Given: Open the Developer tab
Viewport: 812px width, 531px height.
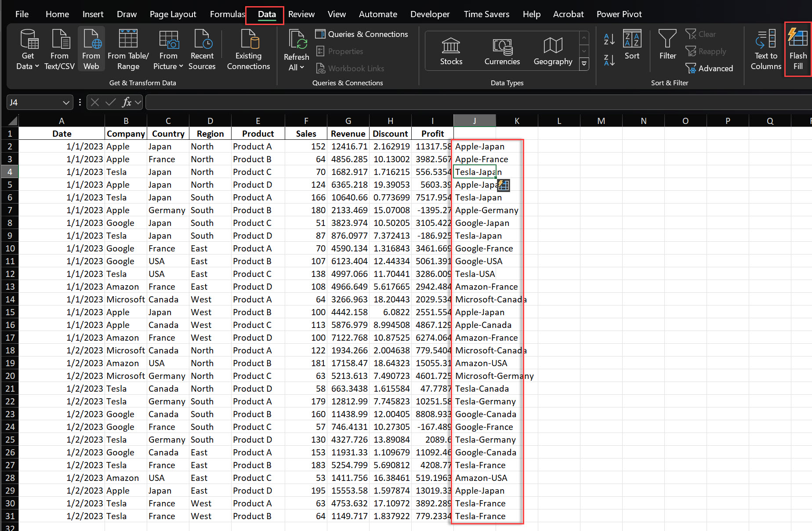Looking at the screenshot, I should click(x=430, y=14).
